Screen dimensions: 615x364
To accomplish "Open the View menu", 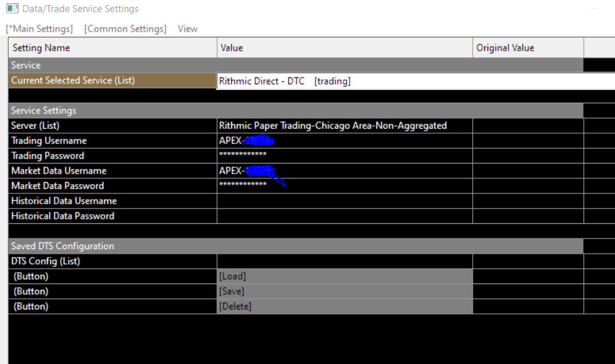I will pyautogui.click(x=187, y=29).
